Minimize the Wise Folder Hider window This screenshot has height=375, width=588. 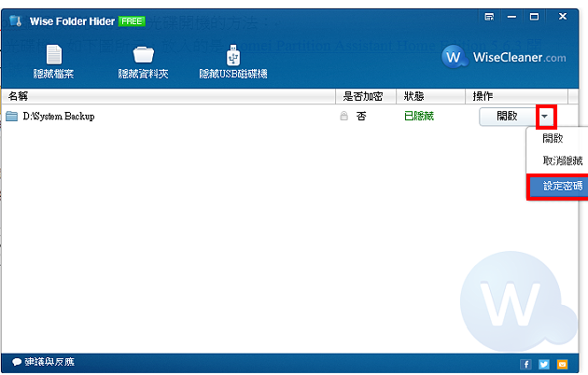511,17
